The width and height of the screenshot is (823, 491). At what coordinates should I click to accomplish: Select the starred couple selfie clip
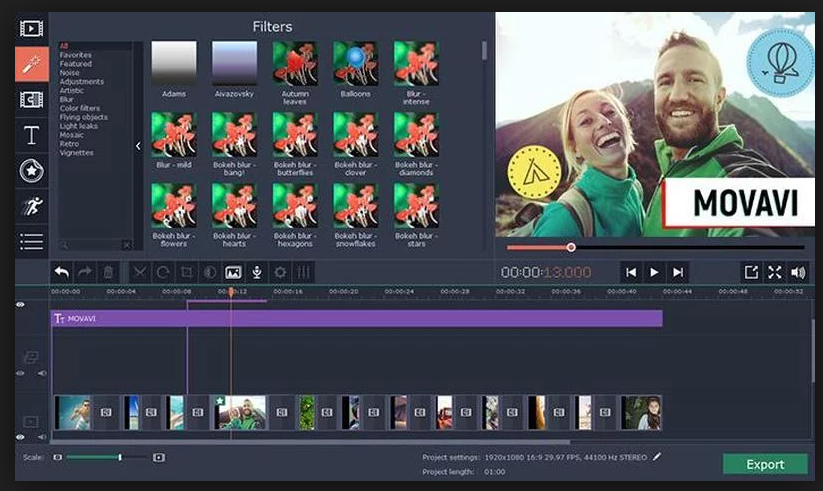pyautogui.click(x=239, y=413)
